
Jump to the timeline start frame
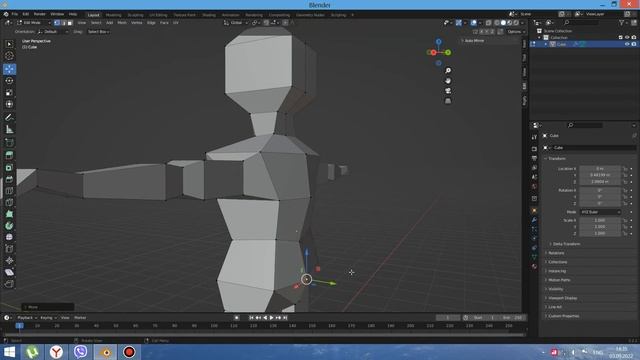coord(251,318)
